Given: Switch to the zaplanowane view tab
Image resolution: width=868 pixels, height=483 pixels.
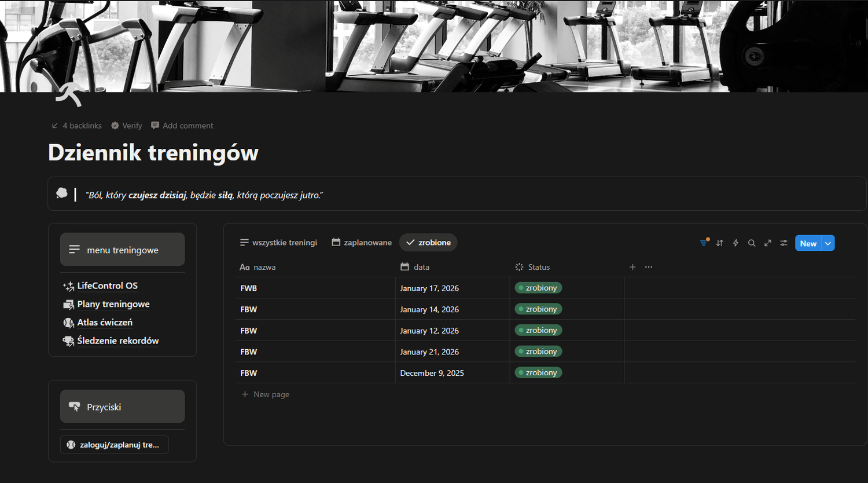Looking at the screenshot, I should (362, 243).
